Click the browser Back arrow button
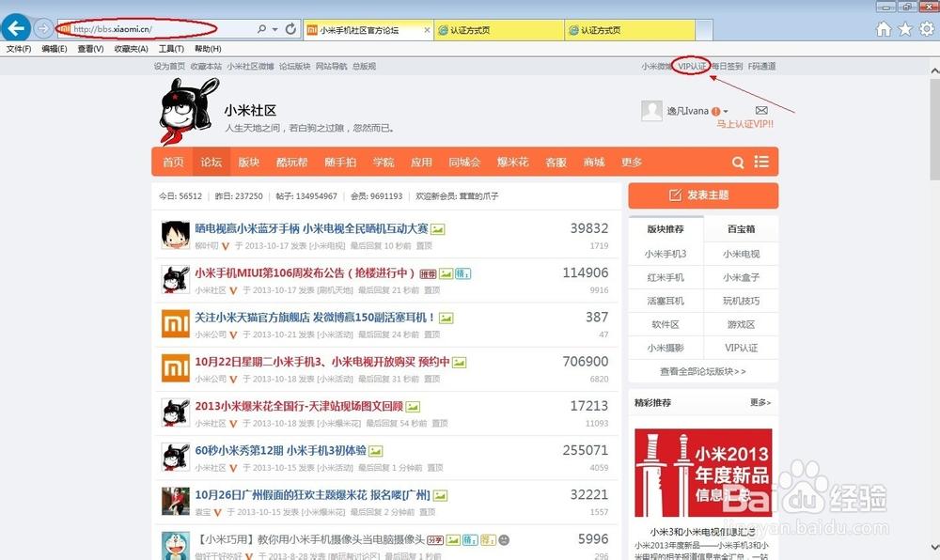The width and height of the screenshot is (940, 560). (x=16, y=27)
